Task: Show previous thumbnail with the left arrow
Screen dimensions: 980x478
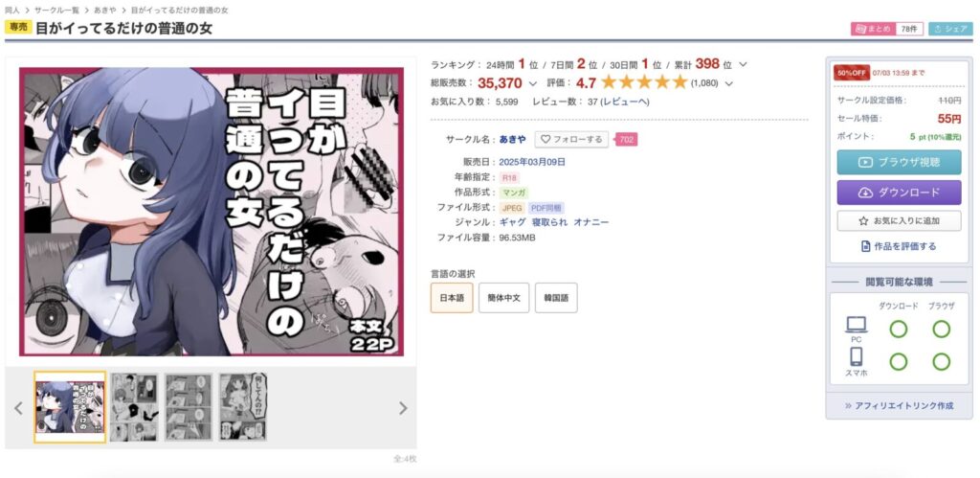Action: [x=18, y=408]
